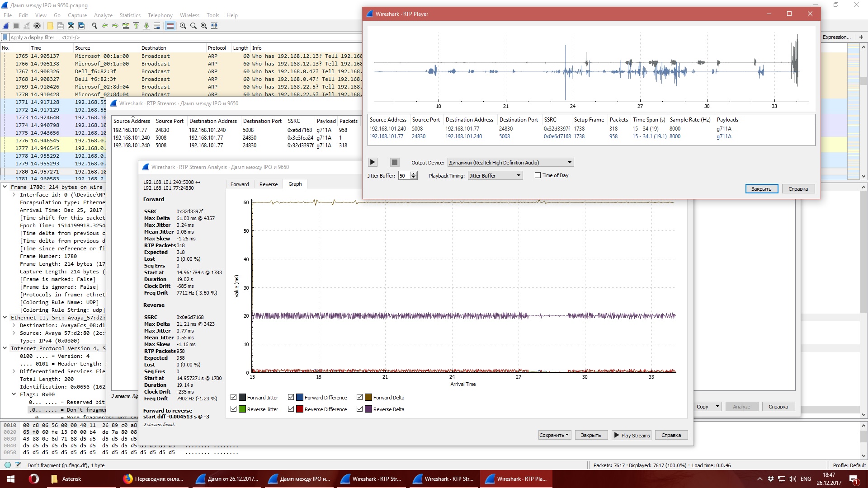868x488 pixels.
Task: Open the Playback Timing combo box
Action: coord(495,175)
